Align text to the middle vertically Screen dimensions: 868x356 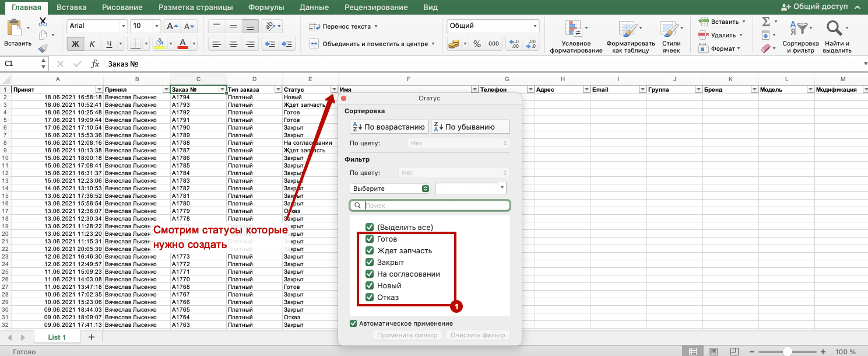pos(233,26)
